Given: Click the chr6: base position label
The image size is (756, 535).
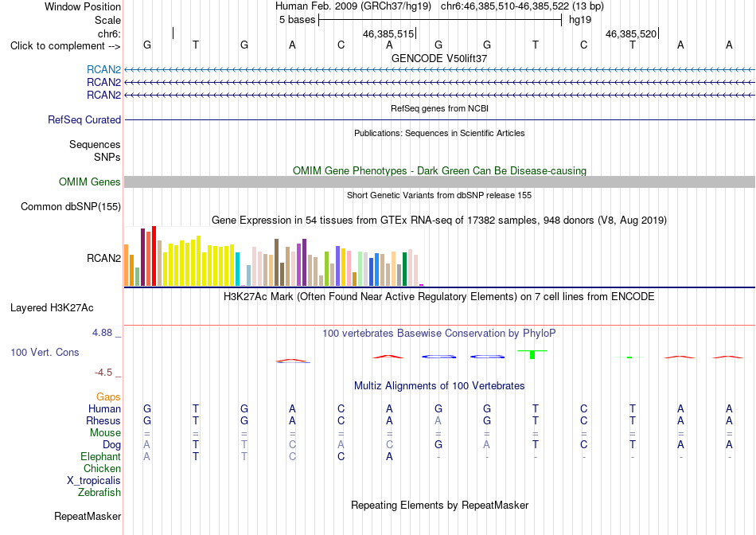Looking at the screenshot, I should click(109, 33).
